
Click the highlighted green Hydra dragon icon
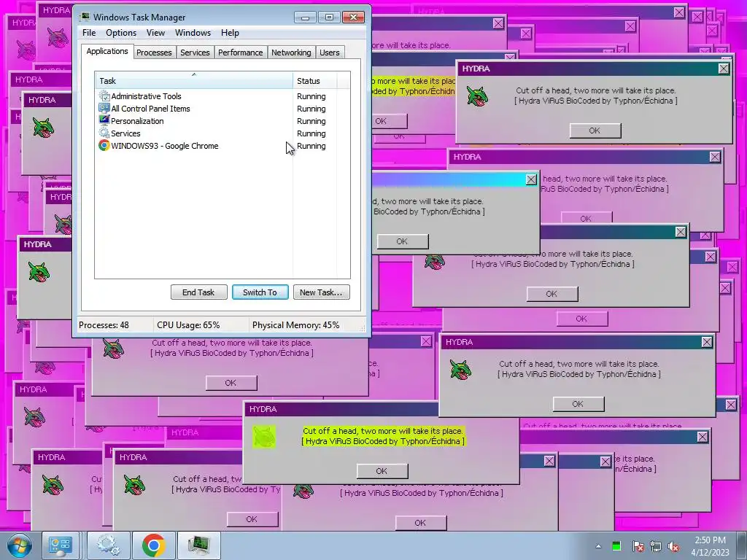point(264,436)
